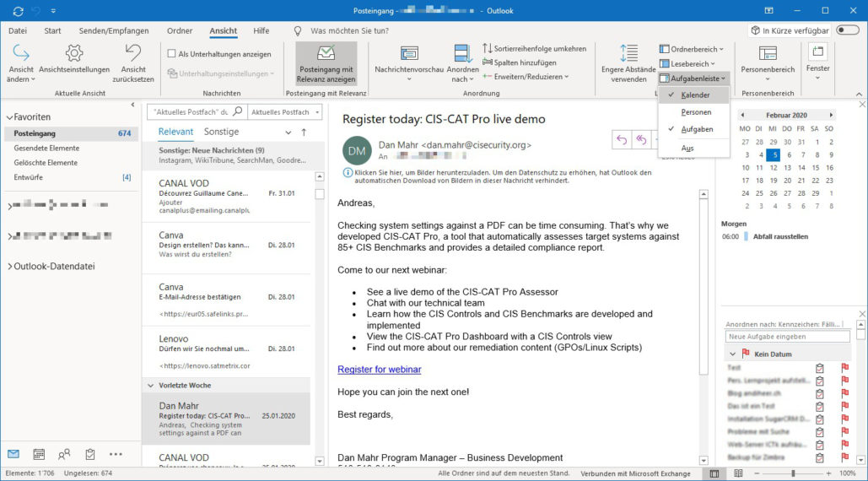Click the Ansicht ändern icon

pyautogui.click(x=21, y=53)
